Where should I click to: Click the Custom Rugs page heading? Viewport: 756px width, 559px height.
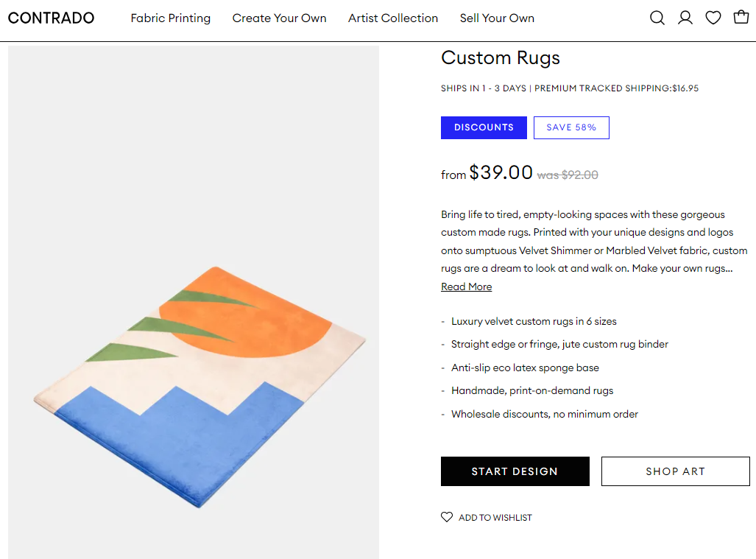point(500,57)
